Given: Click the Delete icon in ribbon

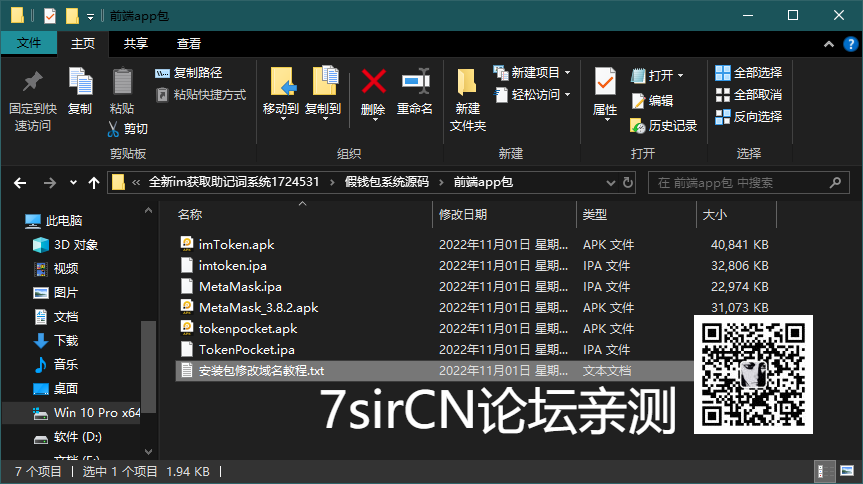Looking at the screenshot, I should coord(373,82).
